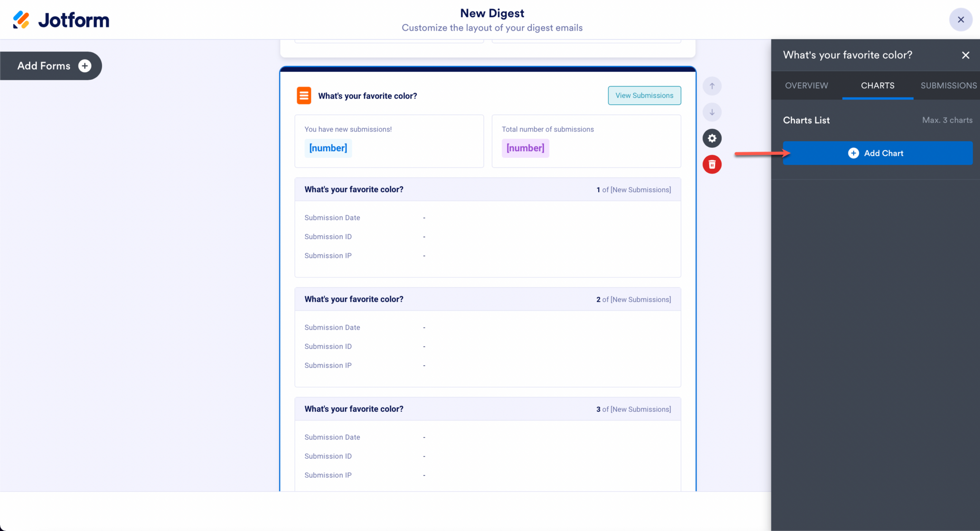
Task: Move the form section up with arrow icon
Action: [x=712, y=86]
